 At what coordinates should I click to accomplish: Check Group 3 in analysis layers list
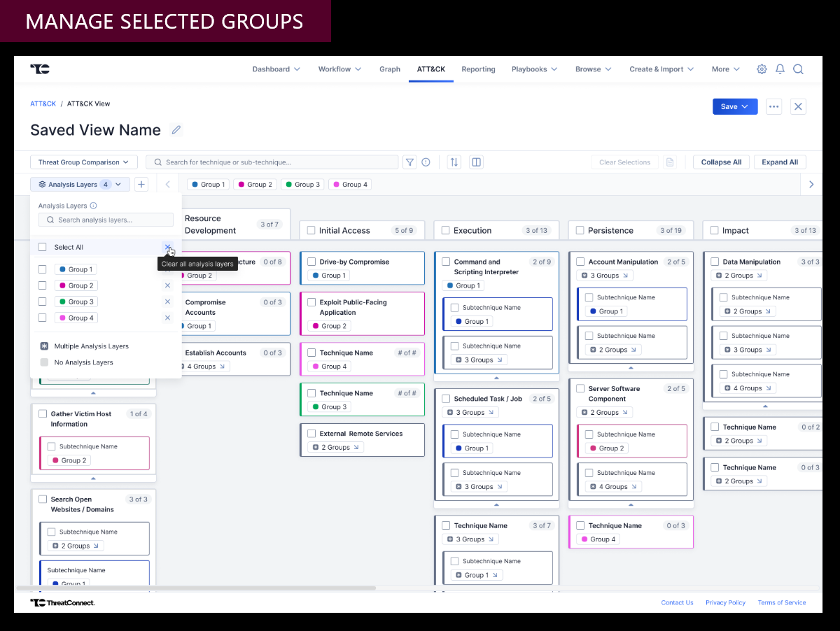tap(43, 302)
